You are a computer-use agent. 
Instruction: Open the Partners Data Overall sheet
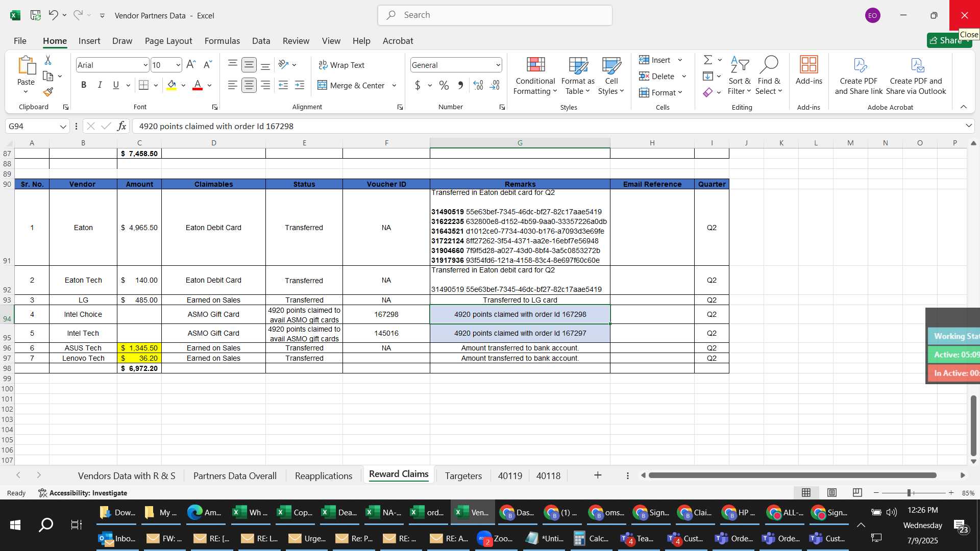coord(235,475)
